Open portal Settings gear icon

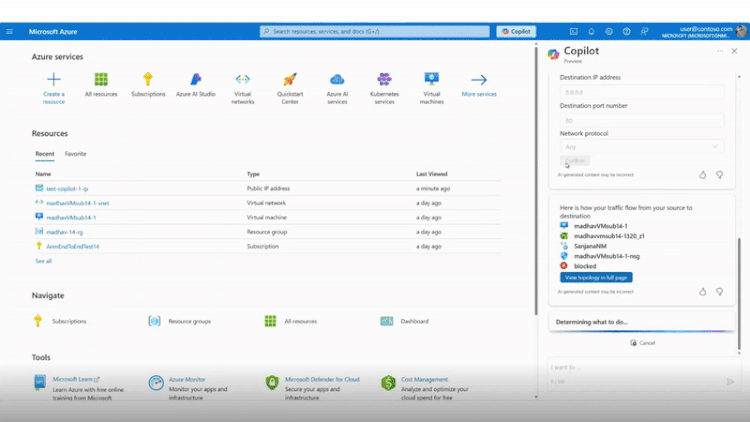[x=609, y=32]
